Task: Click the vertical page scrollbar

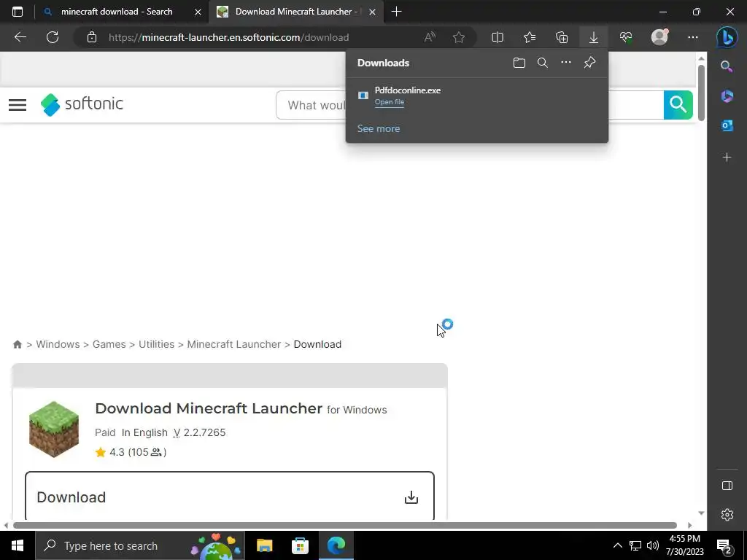Action: (x=701, y=93)
